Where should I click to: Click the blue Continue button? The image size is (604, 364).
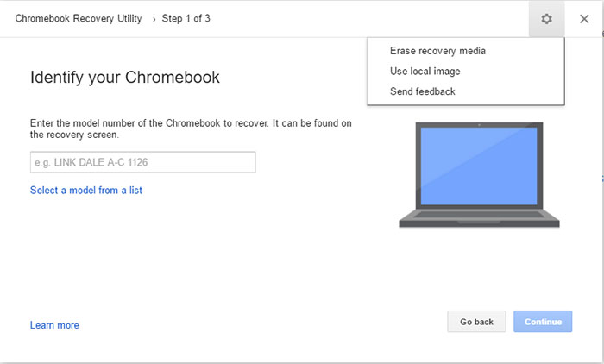(x=543, y=322)
